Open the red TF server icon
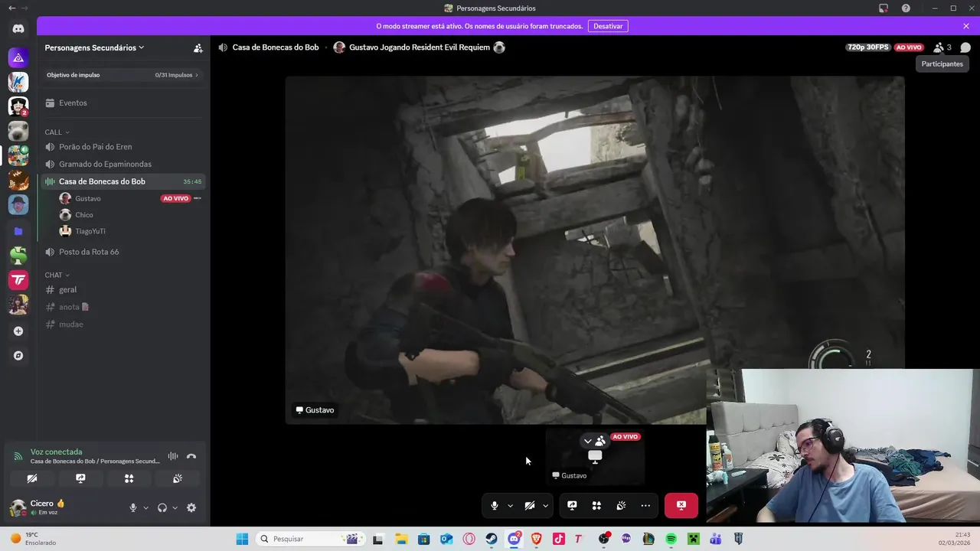This screenshot has width=980, height=551. click(18, 280)
